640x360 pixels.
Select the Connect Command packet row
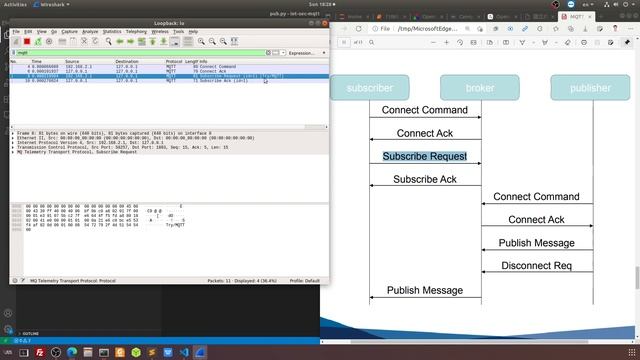169,66
